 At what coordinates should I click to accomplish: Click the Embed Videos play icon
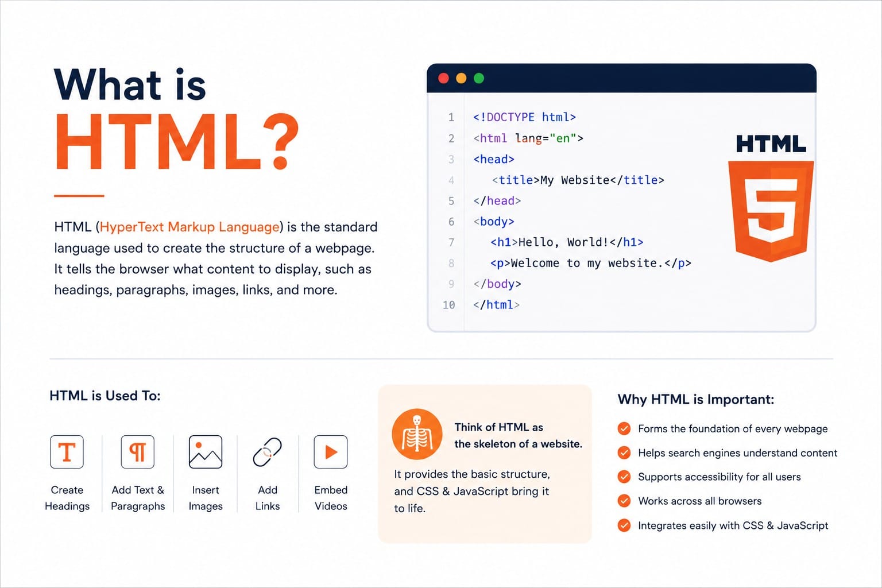tap(331, 452)
